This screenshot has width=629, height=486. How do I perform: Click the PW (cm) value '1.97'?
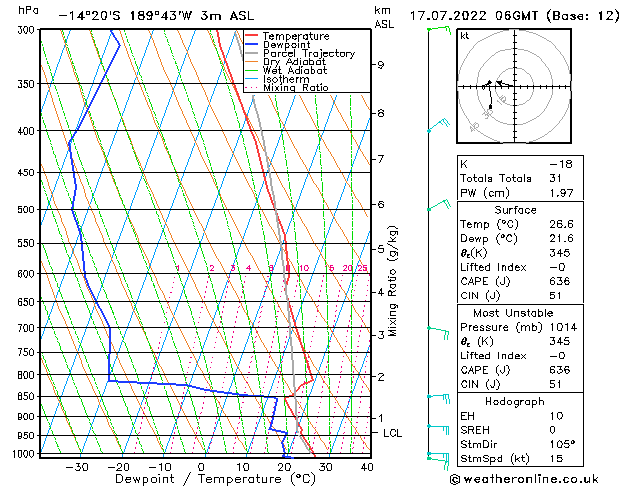(561, 193)
